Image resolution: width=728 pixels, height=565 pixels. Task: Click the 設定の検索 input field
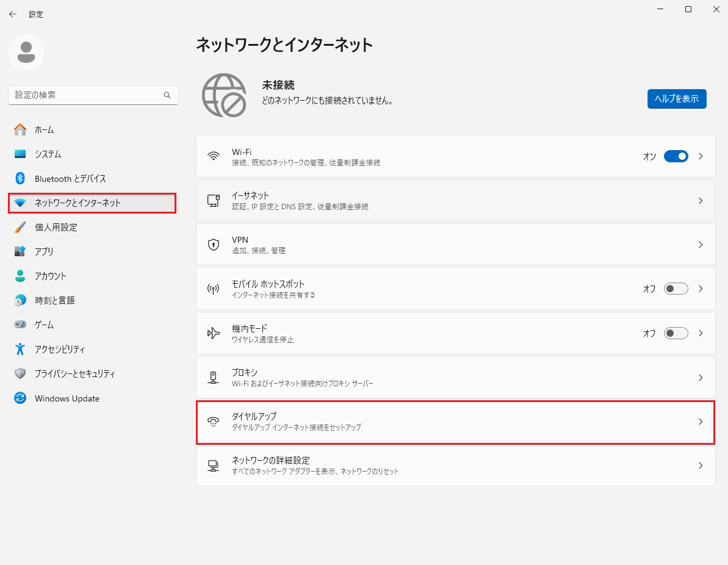click(x=85, y=95)
